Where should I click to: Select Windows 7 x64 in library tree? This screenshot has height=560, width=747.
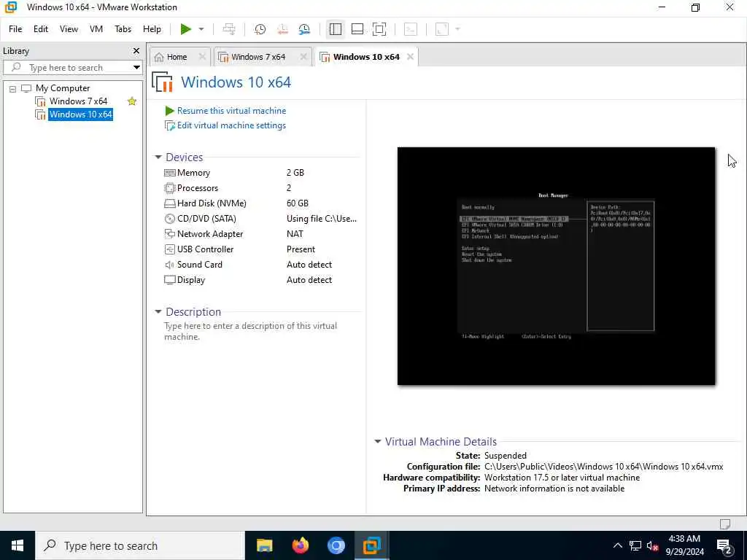(x=78, y=101)
